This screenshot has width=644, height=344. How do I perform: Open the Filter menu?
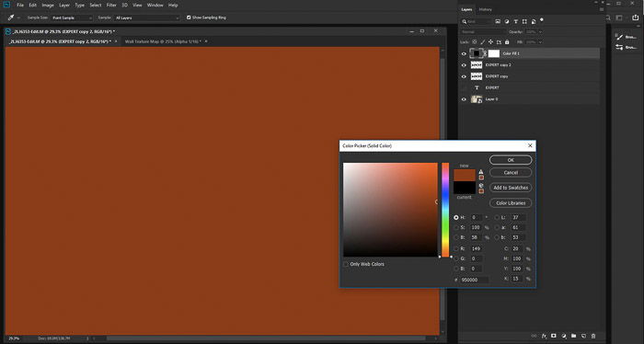(x=111, y=6)
